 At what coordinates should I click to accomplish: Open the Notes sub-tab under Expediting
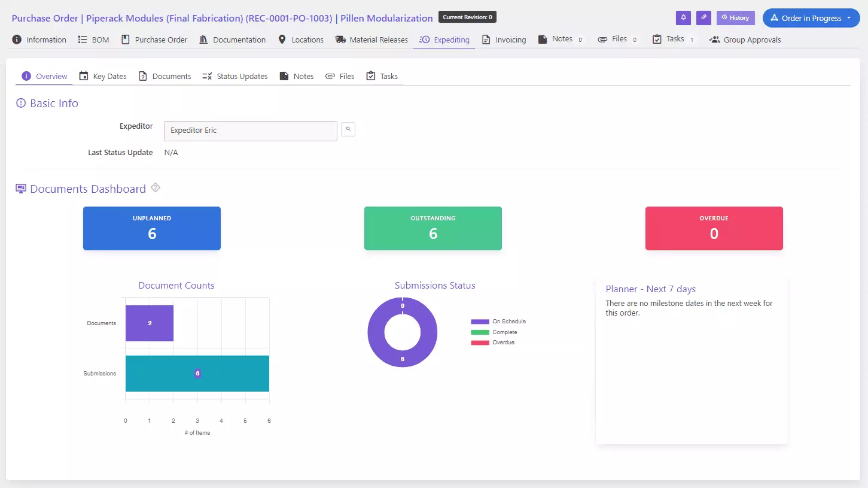[x=297, y=76]
